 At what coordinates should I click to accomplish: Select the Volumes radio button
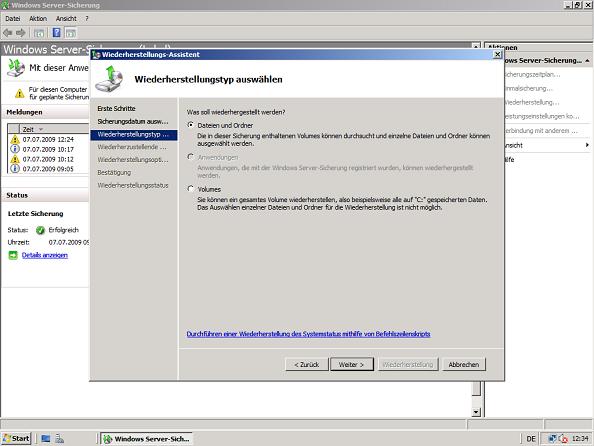coord(191,189)
